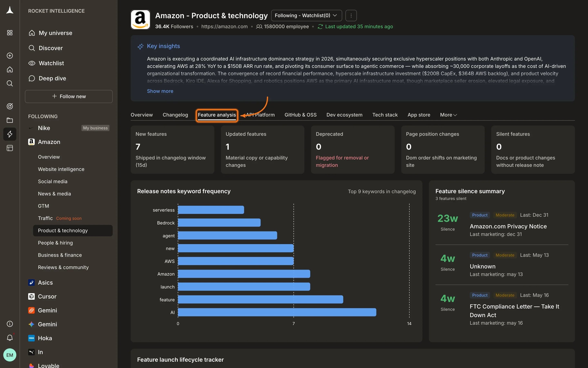Open Social media in sidebar
The image size is (588, 368).
52,181
